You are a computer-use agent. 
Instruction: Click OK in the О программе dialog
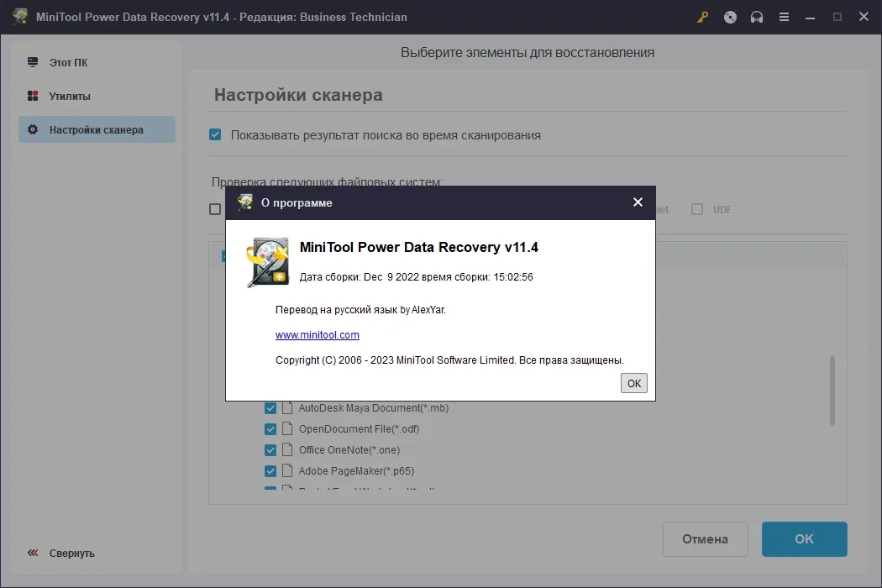point(634,383)
